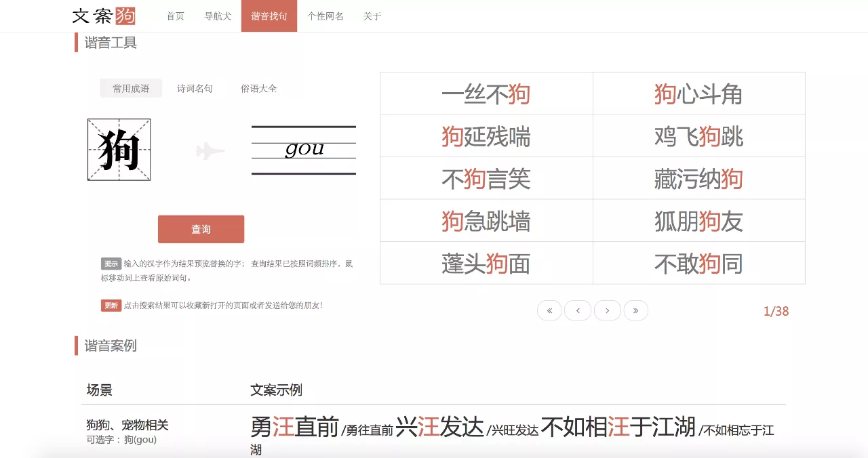Open the 关于 nav item

[x=372, y=16]
